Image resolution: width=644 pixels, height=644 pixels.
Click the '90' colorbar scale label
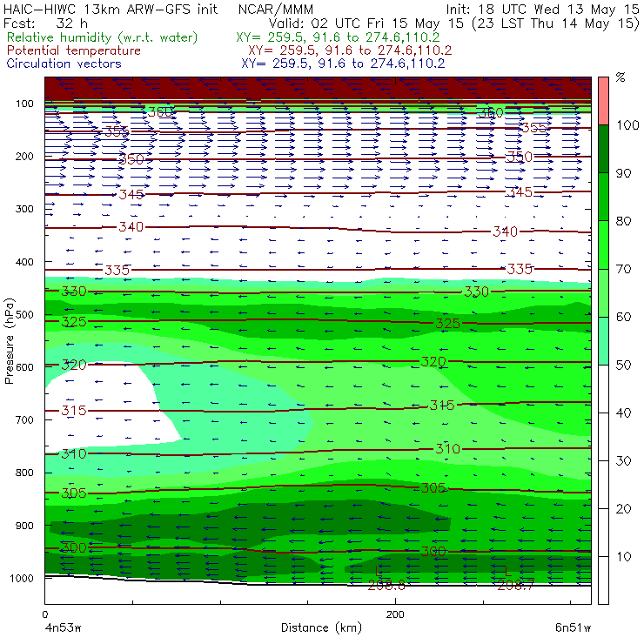[623, 173]
